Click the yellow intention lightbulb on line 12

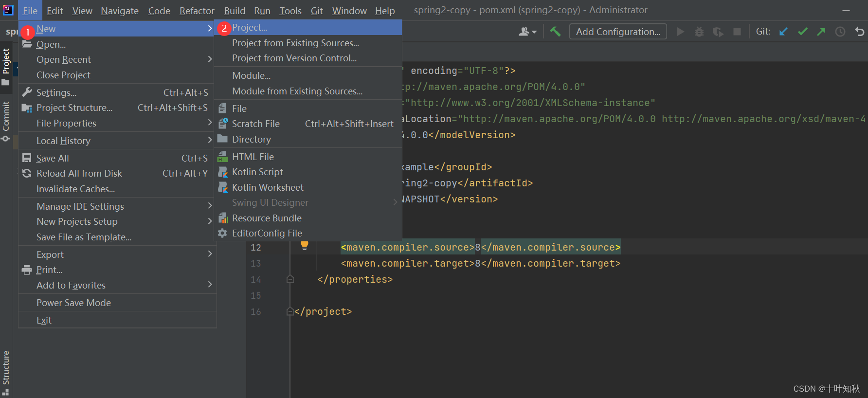305,245
